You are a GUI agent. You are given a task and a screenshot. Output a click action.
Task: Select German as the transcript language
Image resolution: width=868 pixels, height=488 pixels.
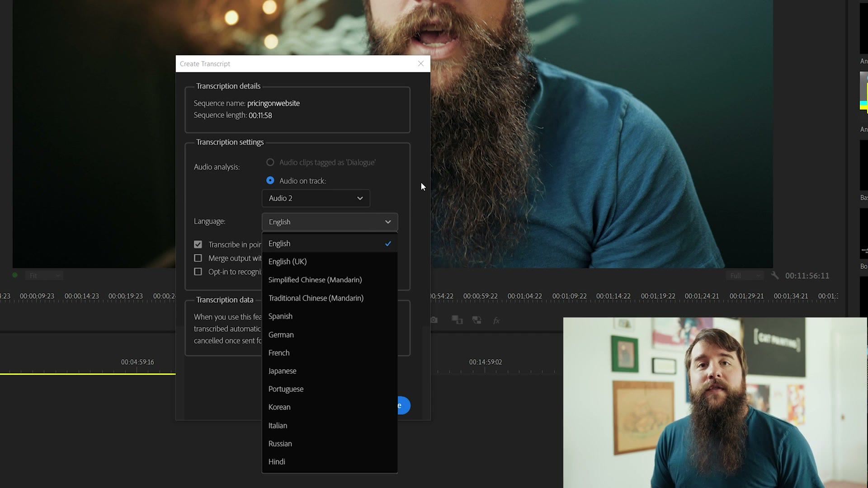coord(330,335)
